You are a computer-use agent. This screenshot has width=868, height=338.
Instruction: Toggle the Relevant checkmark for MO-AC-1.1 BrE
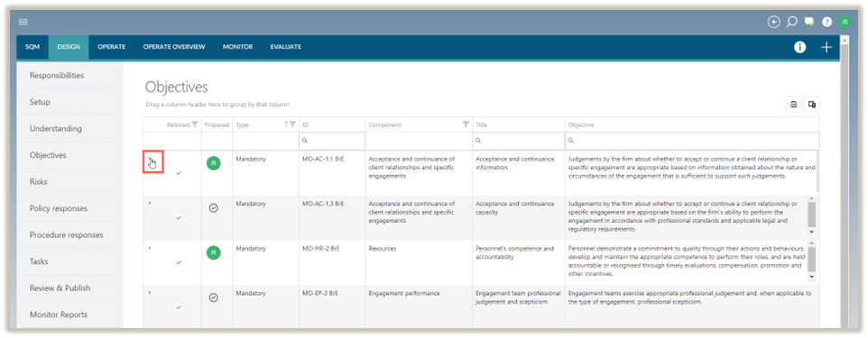click(x=179, y=172)
